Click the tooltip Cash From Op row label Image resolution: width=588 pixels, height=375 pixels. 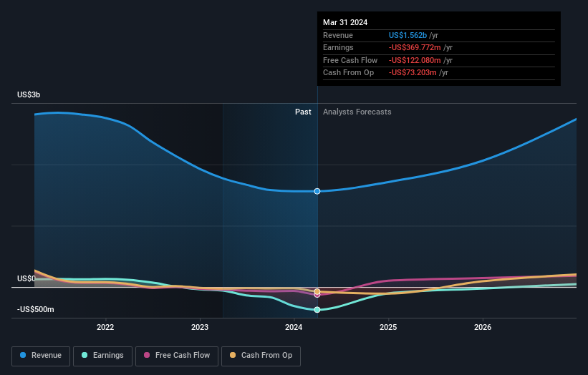click(348, 73)
